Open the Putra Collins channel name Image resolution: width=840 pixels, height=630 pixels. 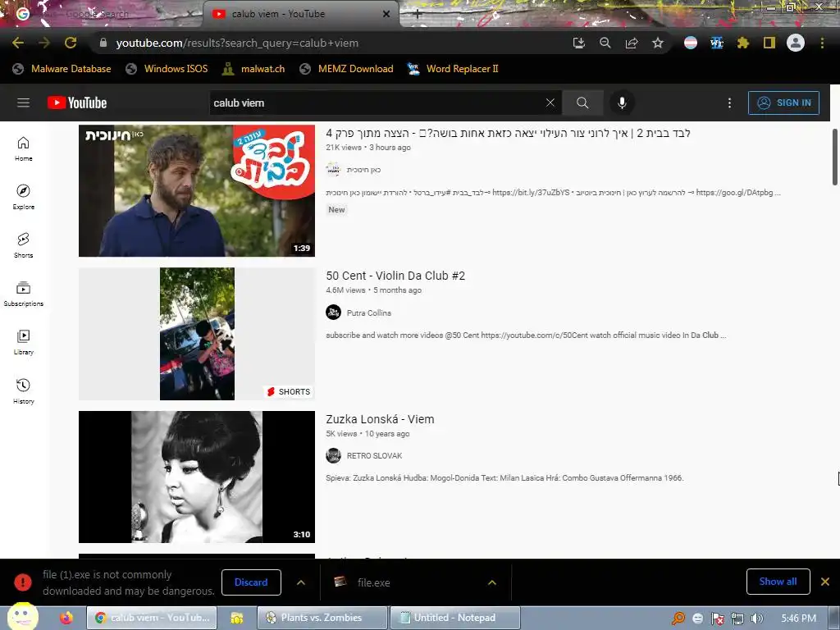click(368, 313)
